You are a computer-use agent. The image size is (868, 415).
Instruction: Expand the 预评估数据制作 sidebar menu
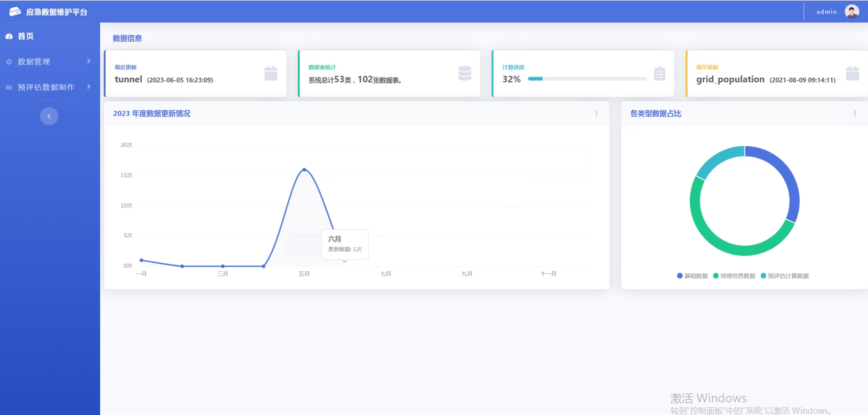(x=48, y=87)
